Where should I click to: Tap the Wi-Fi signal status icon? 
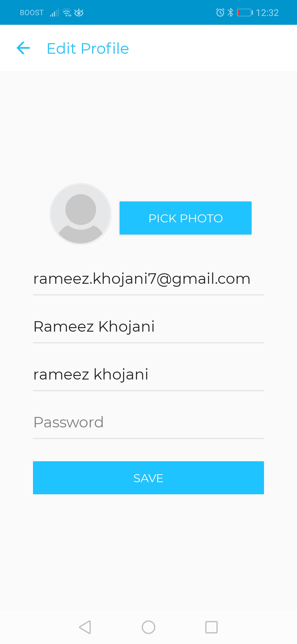coord(67,13)
